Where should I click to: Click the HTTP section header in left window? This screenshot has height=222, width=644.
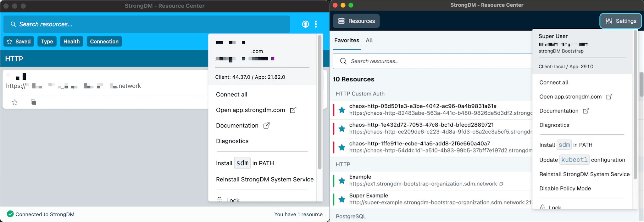pos(14,59)
